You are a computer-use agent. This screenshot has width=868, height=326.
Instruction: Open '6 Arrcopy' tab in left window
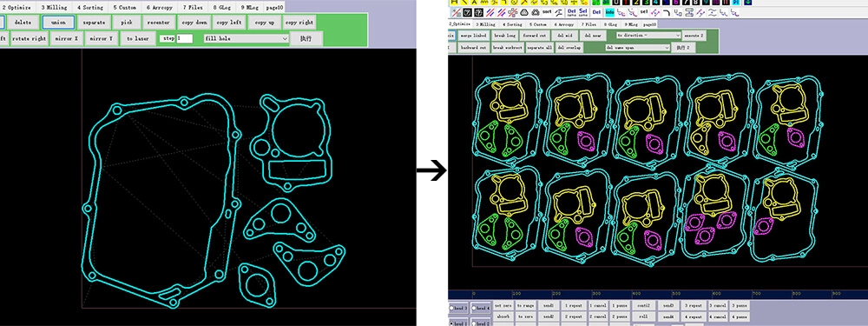click(160, 8)
